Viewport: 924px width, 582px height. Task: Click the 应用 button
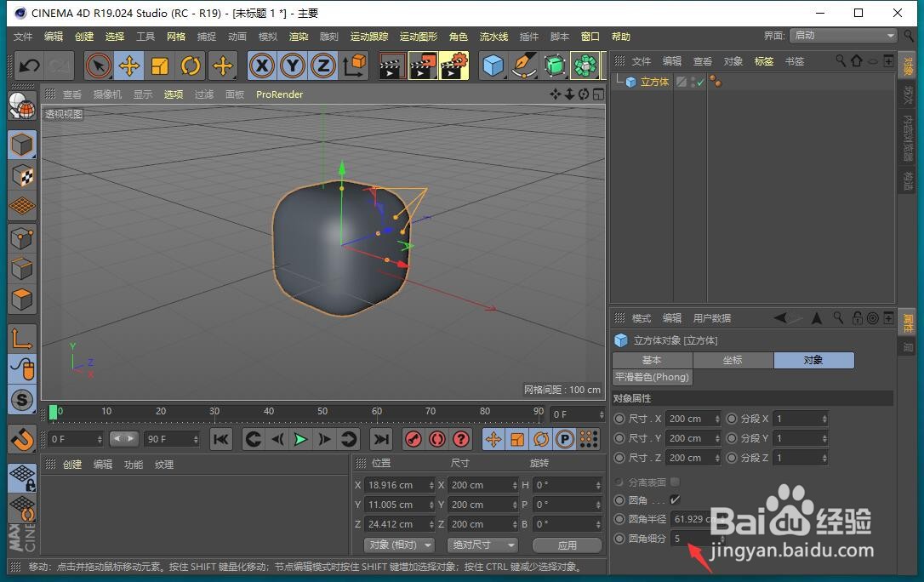[567, 545]
